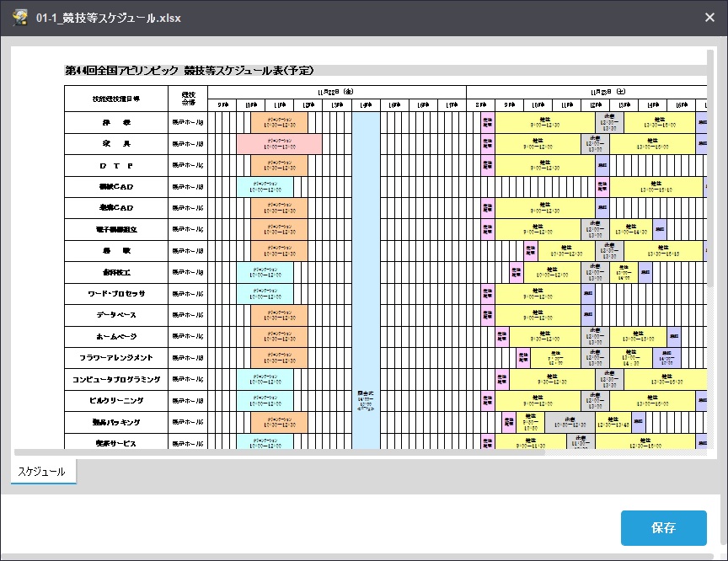The width and height of the screenshot is (728, 561).
Task: Click the コンピュータプログラミング row label
Action: point(116,379)
